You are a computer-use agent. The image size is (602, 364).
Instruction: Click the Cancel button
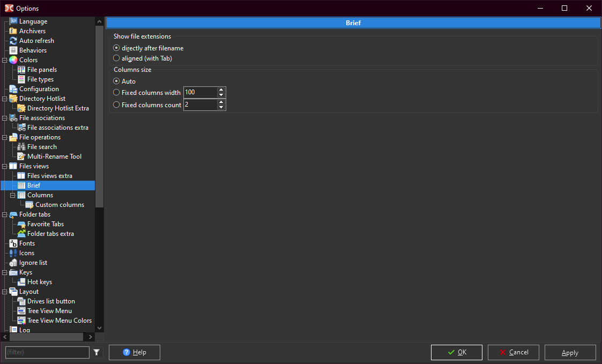click(x=514, y=352)
